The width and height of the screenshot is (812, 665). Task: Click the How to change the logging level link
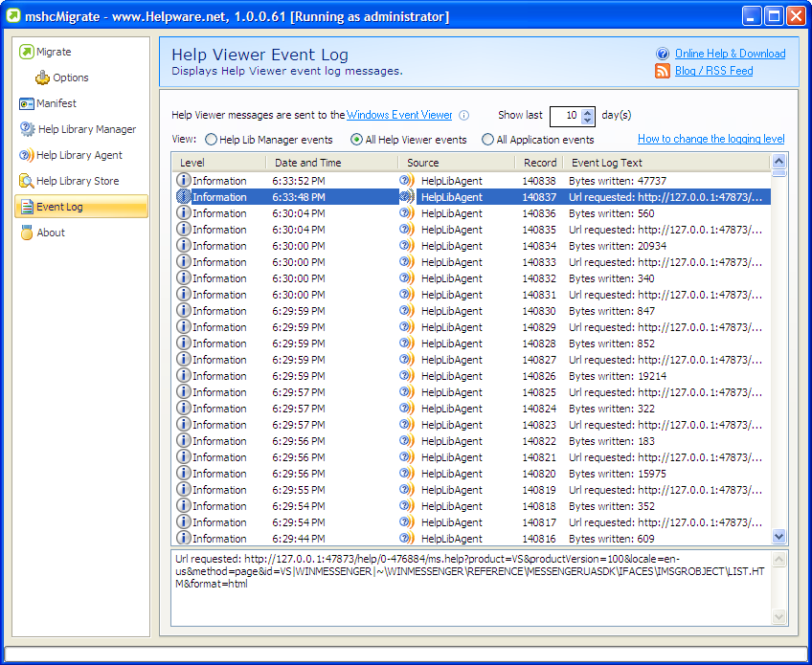[x=710, y=138]
